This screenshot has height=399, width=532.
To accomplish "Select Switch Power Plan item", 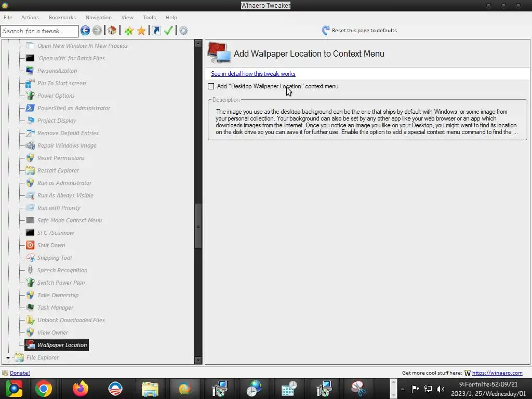I will coord(61,283).
